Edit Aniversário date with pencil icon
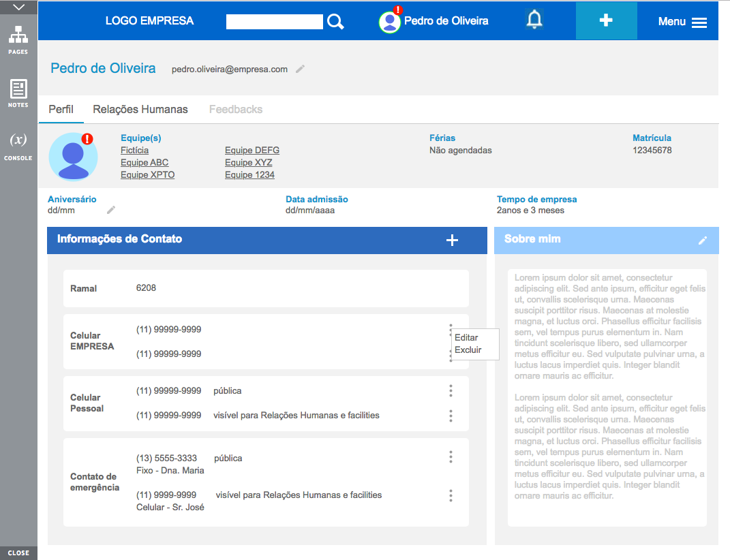The image size is (730, 560). 111,210
